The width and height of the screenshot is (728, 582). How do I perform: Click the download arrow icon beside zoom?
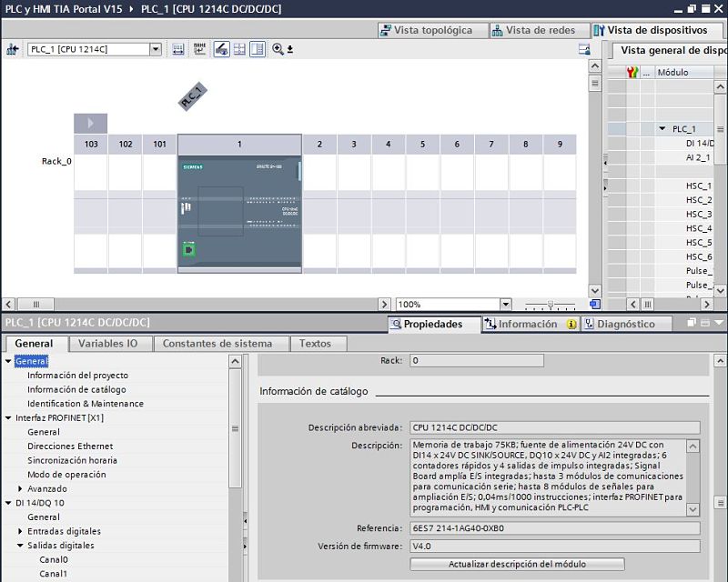[290, 49]
